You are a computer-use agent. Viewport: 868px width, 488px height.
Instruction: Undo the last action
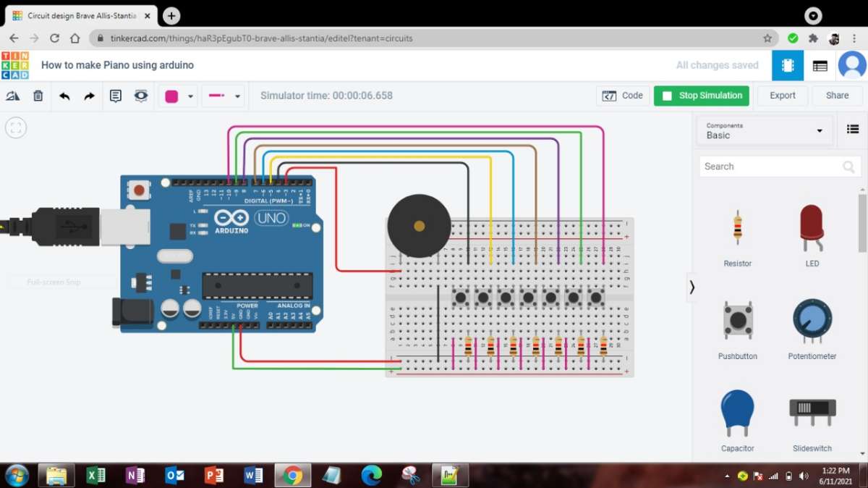[x=64, y=96]
